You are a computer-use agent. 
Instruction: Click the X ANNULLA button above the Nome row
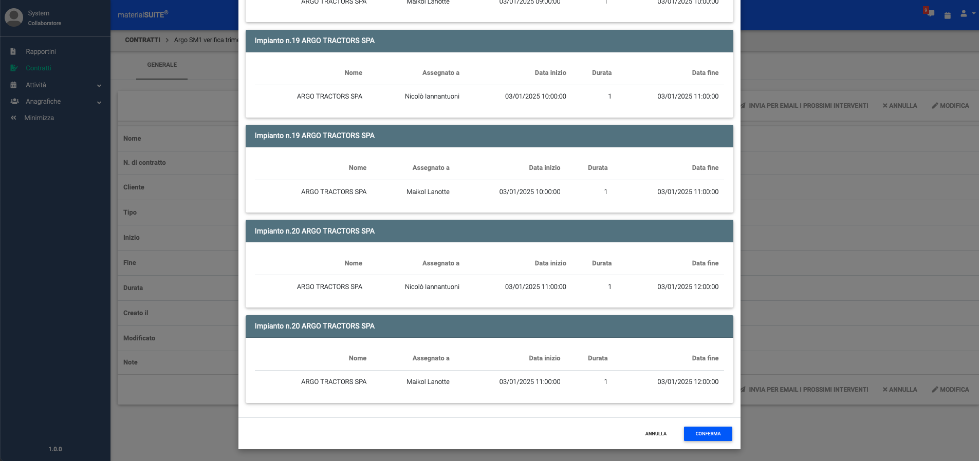click(x=899, y=106)
